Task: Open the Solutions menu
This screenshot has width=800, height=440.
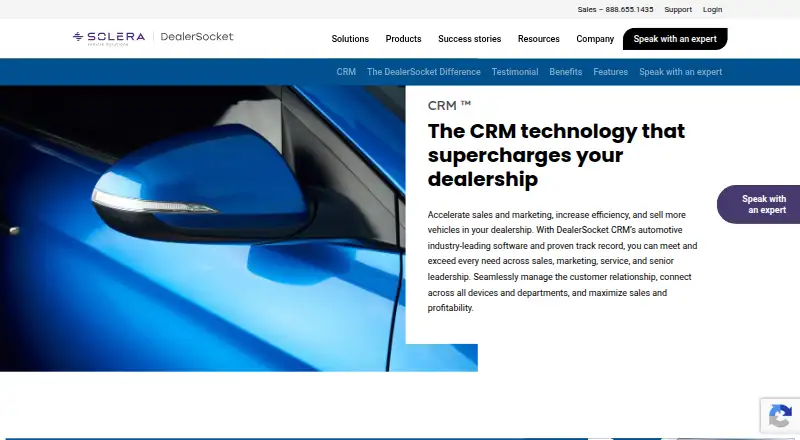Action: click(350, 39)
